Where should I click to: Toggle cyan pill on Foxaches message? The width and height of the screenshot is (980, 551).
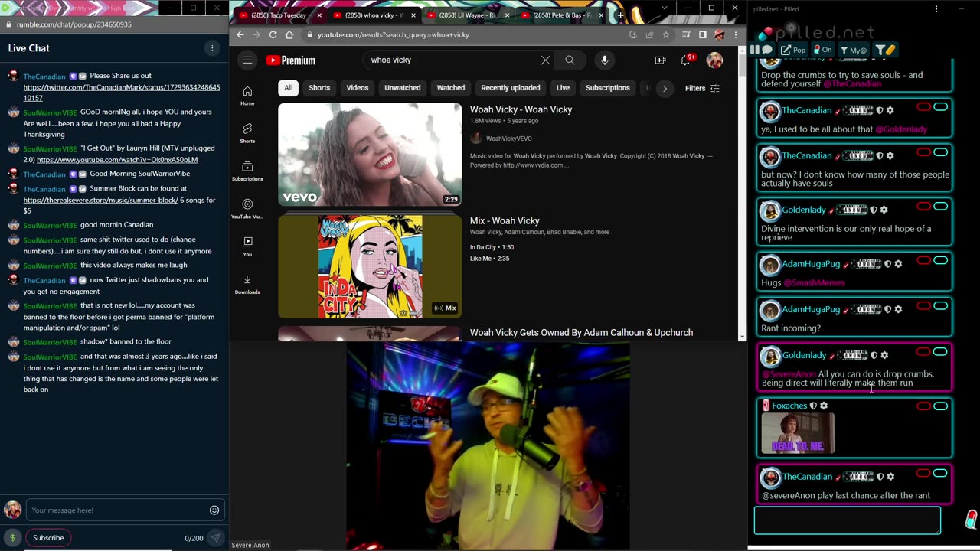pyautogui.click(x=940, y=406)
